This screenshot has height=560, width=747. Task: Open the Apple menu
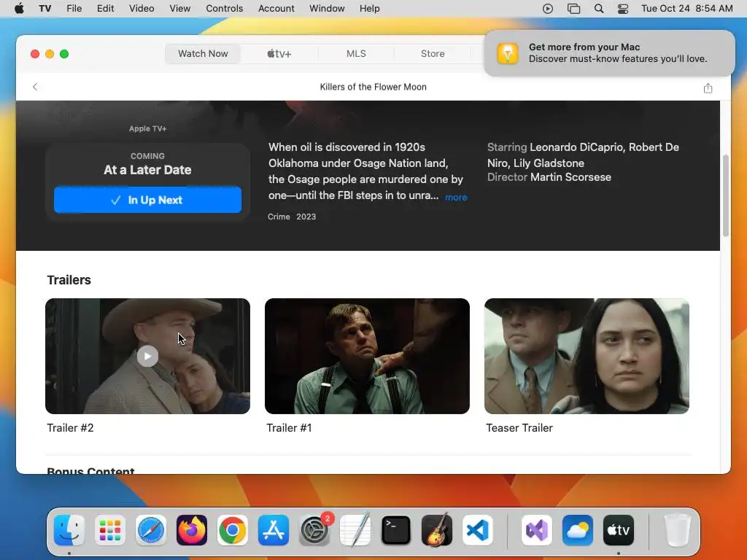(19, 9)
